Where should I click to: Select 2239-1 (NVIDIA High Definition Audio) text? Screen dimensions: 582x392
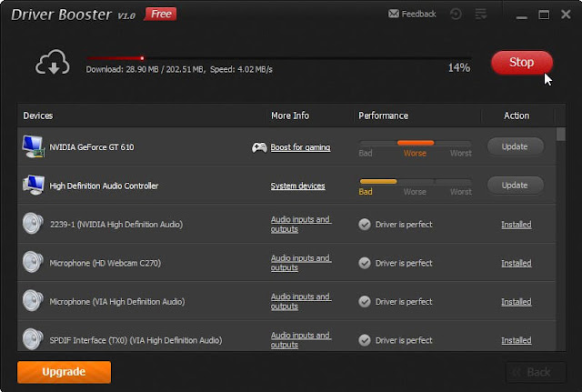(x=116, y=225)
